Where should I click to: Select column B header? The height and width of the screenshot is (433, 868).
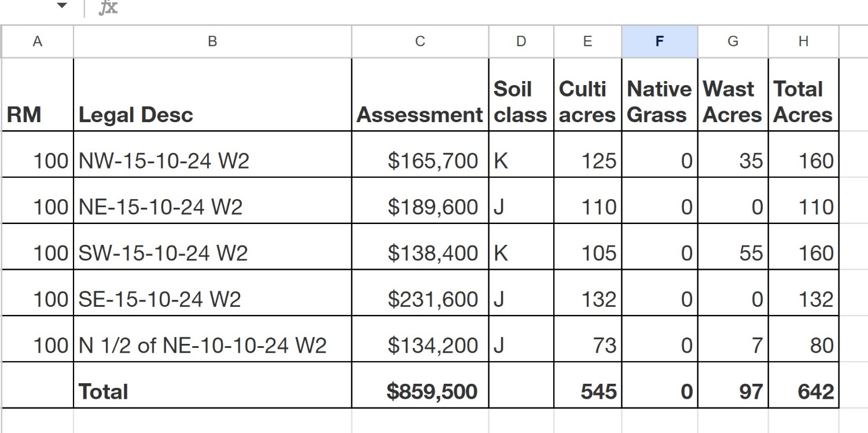[x=212, y=42]
